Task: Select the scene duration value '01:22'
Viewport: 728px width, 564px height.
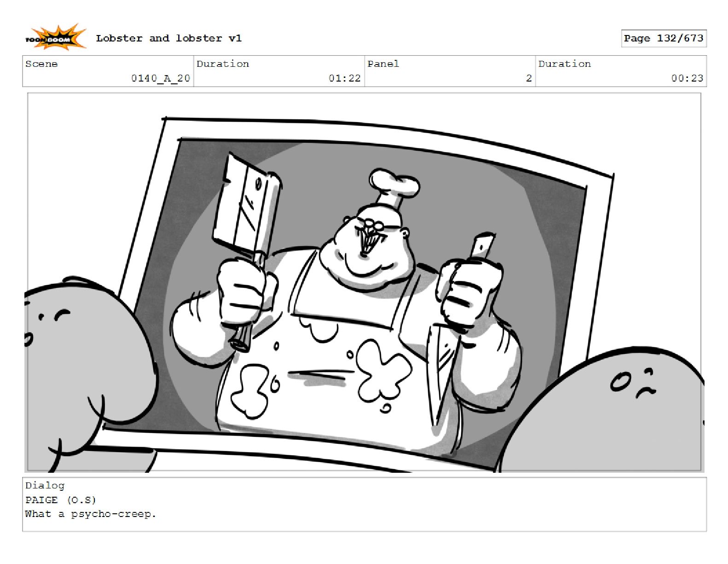Action: tap(344, 78)
